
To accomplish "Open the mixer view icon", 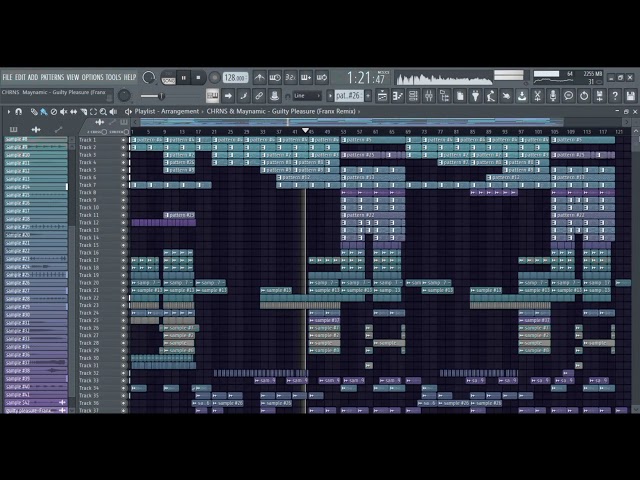I will coord(429,96).
